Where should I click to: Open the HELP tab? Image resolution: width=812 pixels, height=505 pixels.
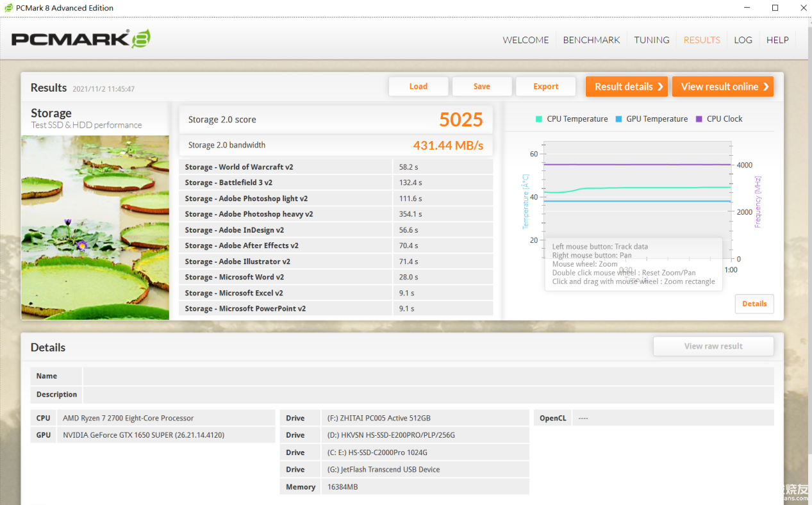pyautogui.click(x=777, y=40)
